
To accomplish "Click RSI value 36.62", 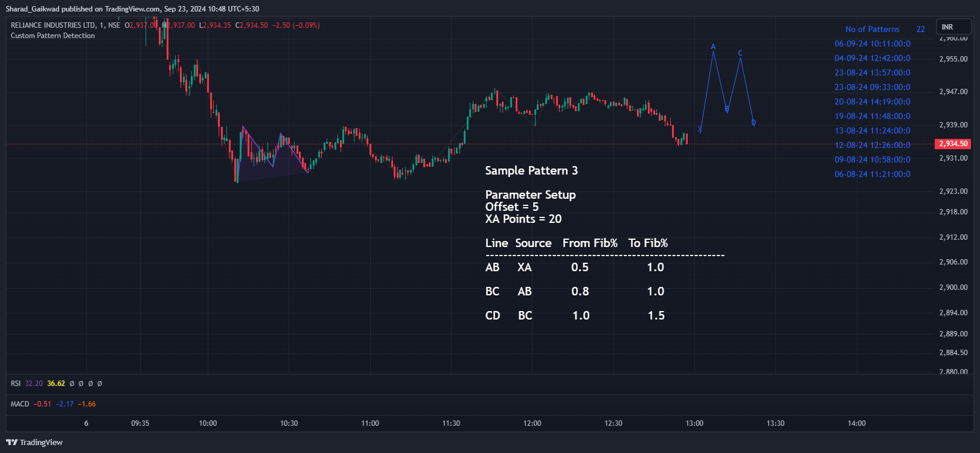I will (x=56, y=384).
